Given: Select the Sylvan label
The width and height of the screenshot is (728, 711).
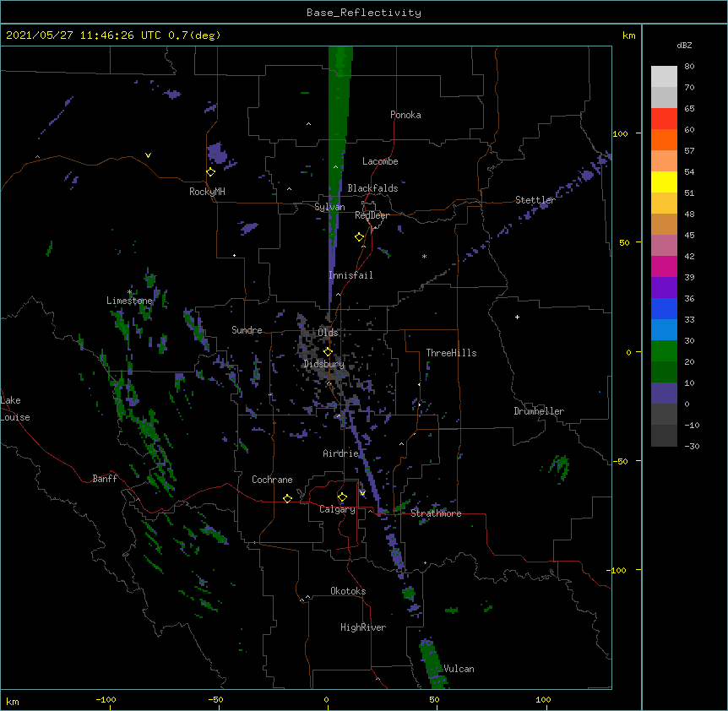Looking at the screenshot, I should 329,207.
